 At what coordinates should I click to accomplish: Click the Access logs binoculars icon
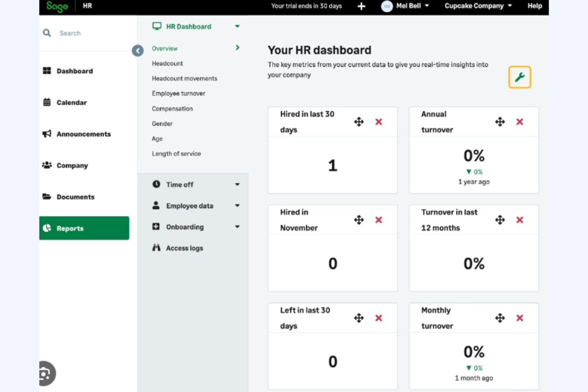pyautogui.click(x=157, y=248)
